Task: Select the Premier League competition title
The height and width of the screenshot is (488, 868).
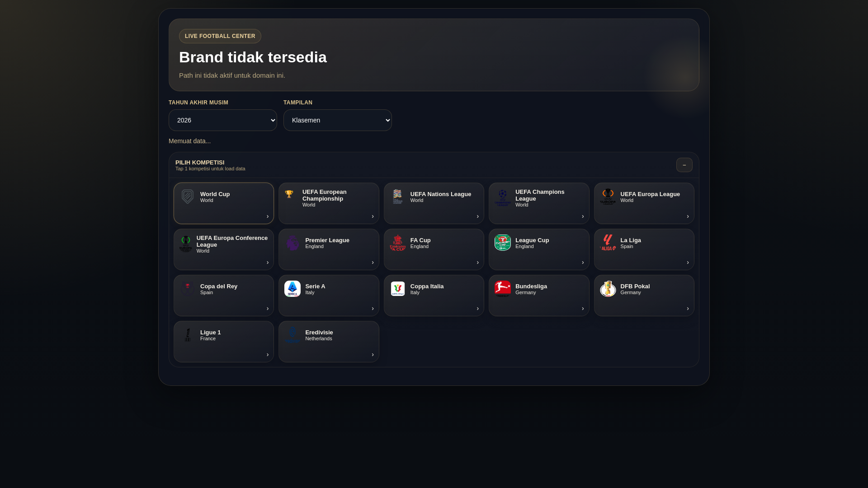Action: tap(327, 240)
